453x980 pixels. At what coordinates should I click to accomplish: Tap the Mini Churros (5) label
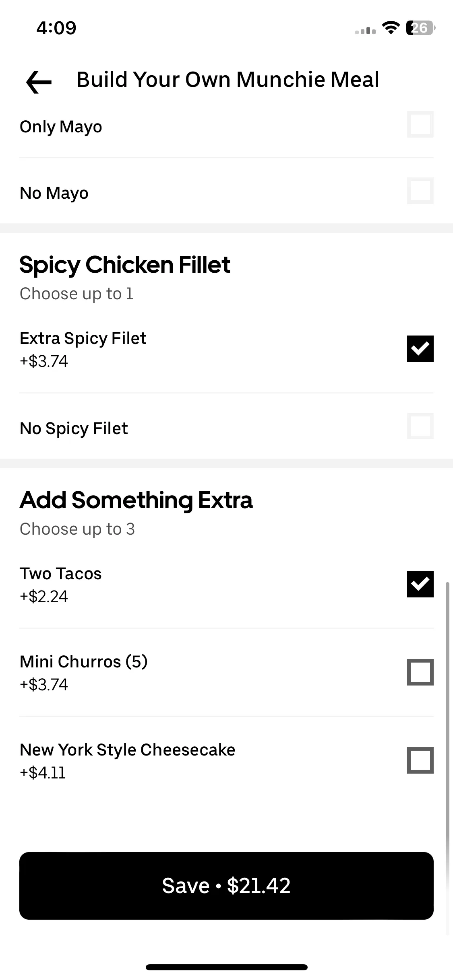[x=84, y=662]
